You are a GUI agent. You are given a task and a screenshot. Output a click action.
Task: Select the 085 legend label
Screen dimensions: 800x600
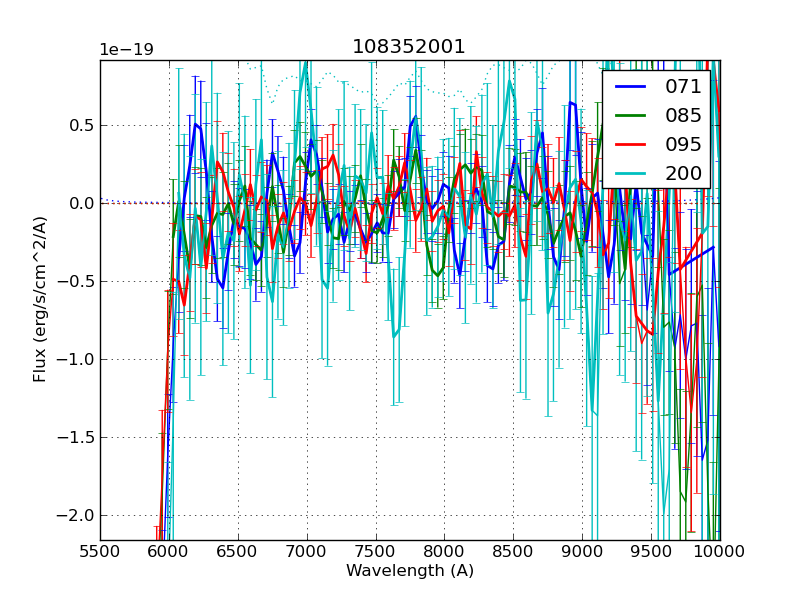point(683,115)
